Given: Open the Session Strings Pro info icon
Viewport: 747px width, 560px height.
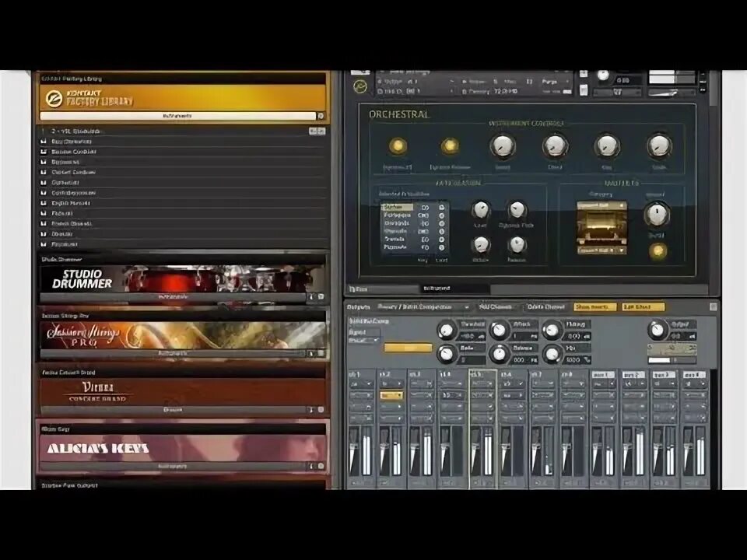Looking at the screenshot, I should pos(312,354).
